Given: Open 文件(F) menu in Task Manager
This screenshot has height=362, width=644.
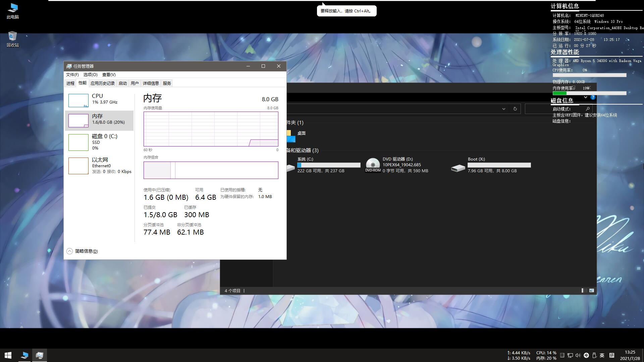Looking at the screenshot, I should coord(72,75).
